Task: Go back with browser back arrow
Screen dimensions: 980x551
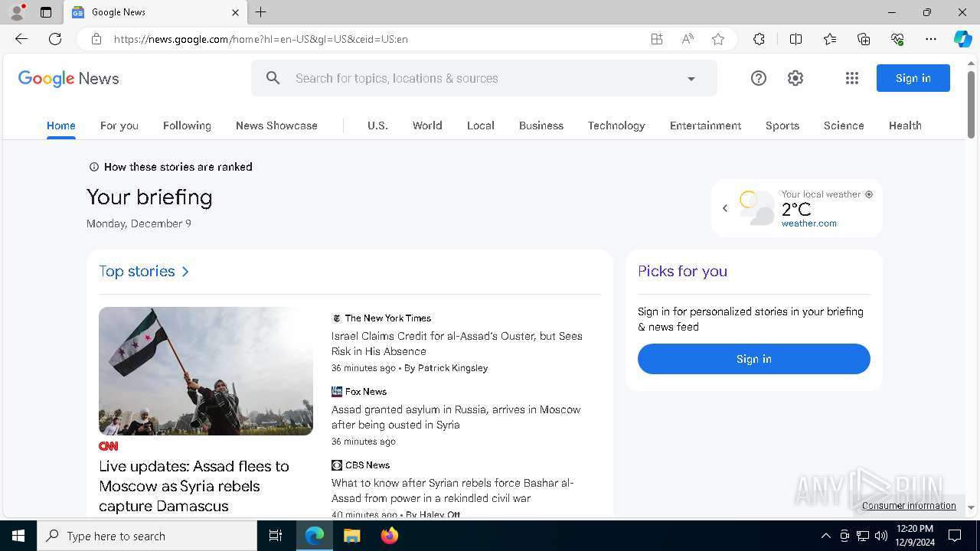Action: tap(21, 39)
